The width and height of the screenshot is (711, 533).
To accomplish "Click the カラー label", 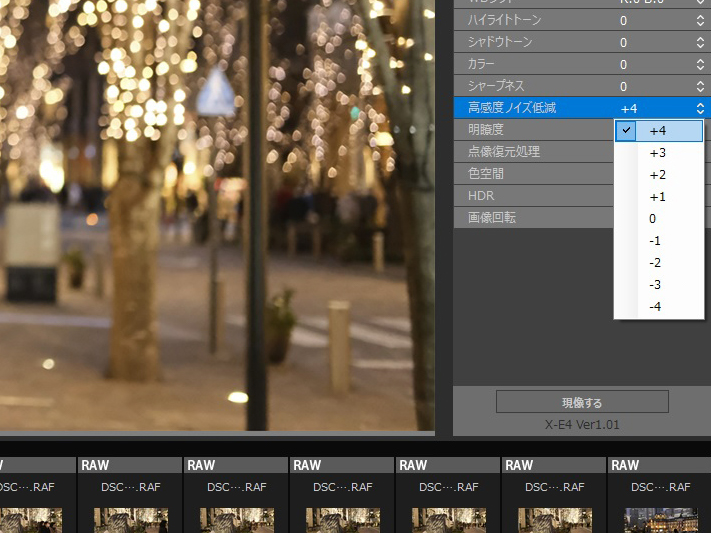I will click(x=481, y=64).
